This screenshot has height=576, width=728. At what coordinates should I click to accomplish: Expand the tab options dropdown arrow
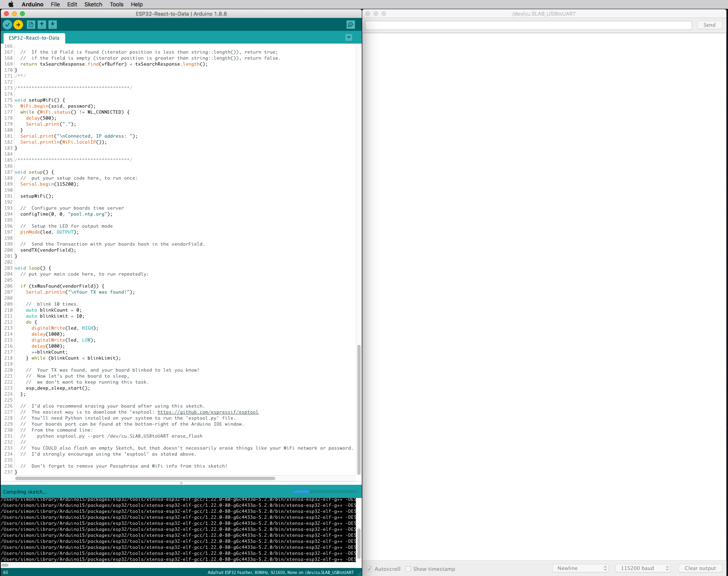point(349,38)
